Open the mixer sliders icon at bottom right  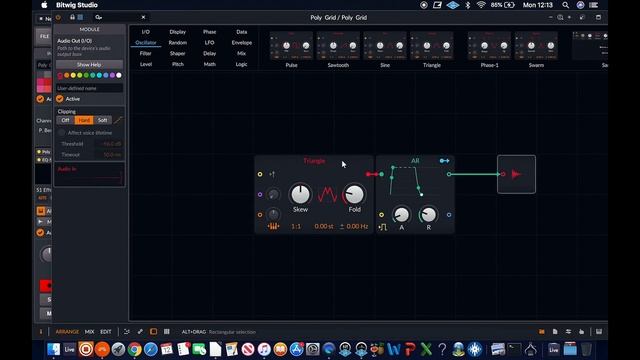(x=568, y=332)
